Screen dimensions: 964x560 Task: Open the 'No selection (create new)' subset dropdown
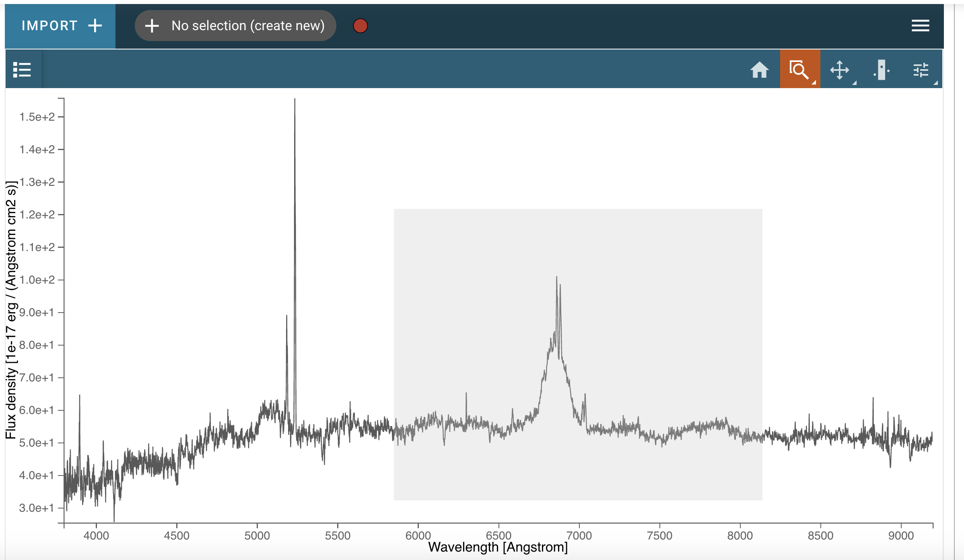pyautogui.click(x=235, y=26)
